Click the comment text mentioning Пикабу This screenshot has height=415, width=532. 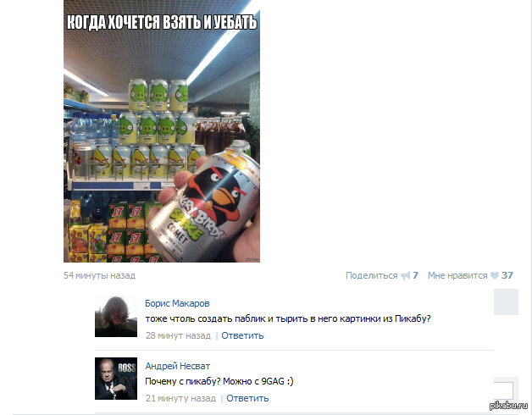(288, 319)
